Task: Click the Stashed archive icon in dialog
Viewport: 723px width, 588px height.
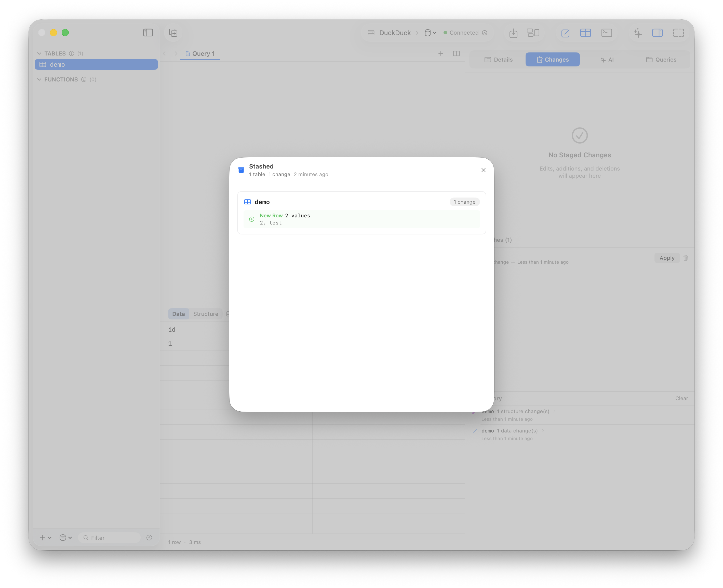Action: tap(241, 170)
